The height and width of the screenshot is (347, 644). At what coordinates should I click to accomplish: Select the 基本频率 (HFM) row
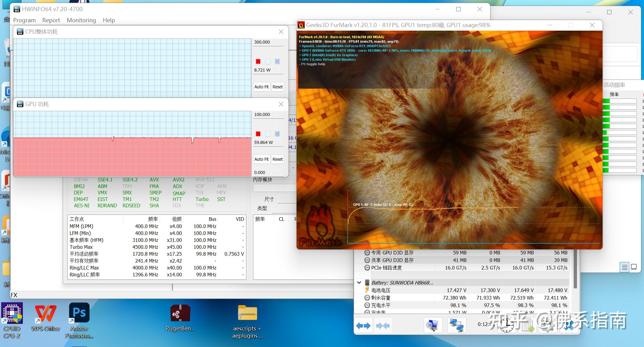pos(157,240)
